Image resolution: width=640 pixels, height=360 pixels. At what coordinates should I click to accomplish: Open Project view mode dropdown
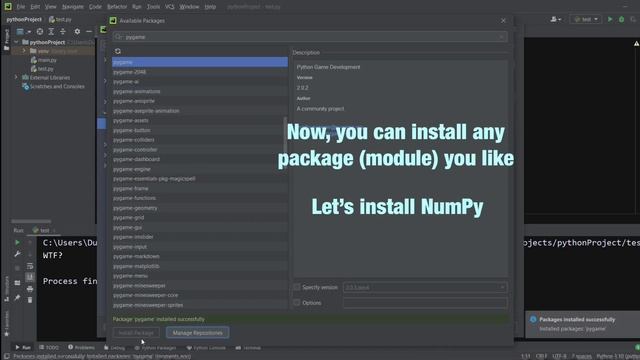pyautogui.click(x=23, y=31)
